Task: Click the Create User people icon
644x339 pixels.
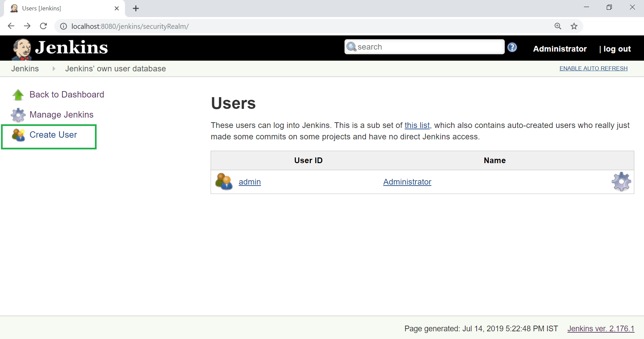Action: (18, 135)
